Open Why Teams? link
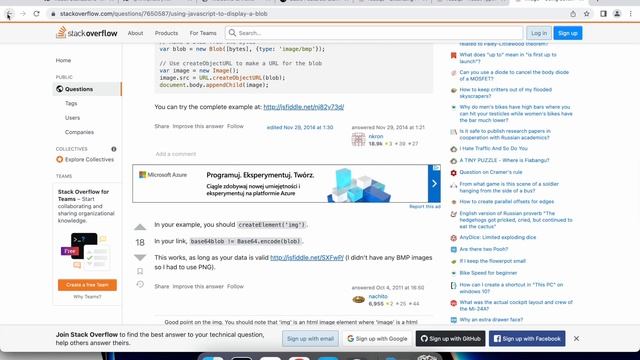640x360 pixels. 87,297
